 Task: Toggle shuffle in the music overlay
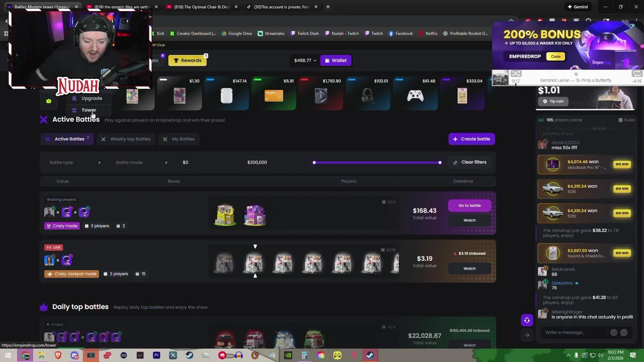(x=516, y=74)
